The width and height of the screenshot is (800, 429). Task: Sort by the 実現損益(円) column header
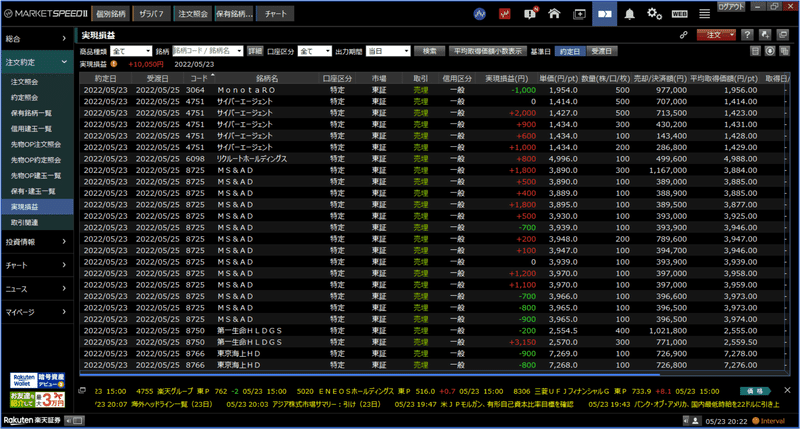(x=506, y=78)
